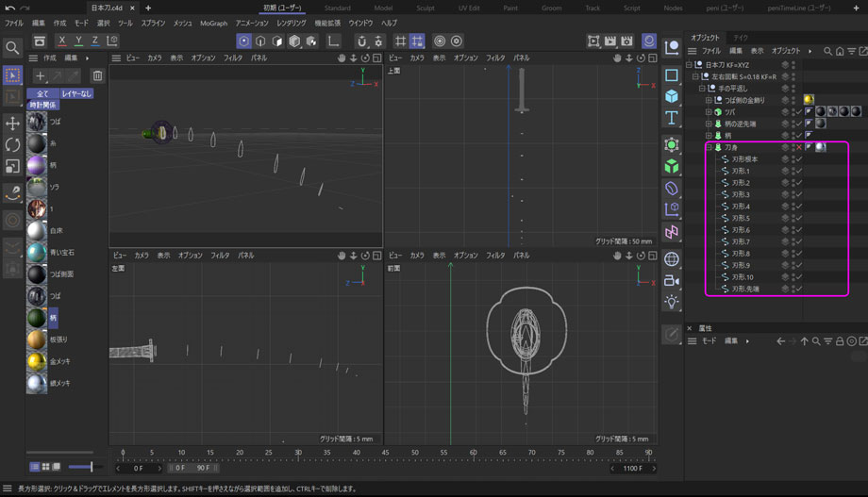Select the Rotate tool in left toolbar
The height and width of the screenshot is (497, 868).
point(12,145)
